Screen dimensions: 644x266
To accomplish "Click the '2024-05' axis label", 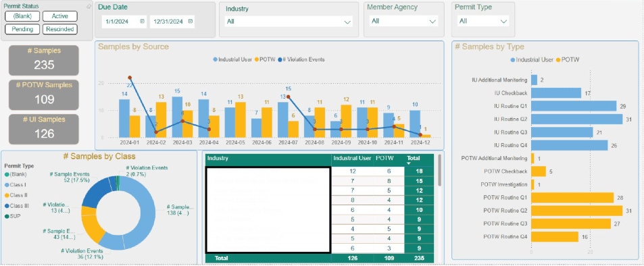I will coord(235,143).
